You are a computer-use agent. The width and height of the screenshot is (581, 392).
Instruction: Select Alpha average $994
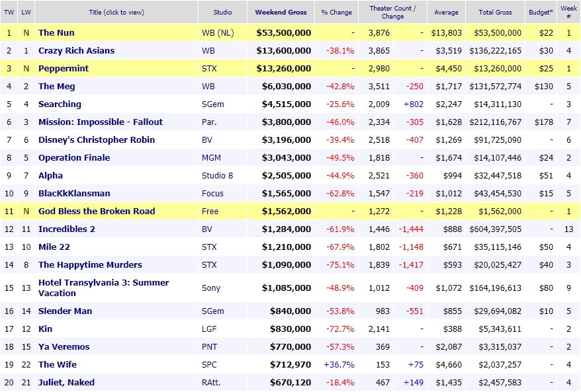click(x=453, y=175)
